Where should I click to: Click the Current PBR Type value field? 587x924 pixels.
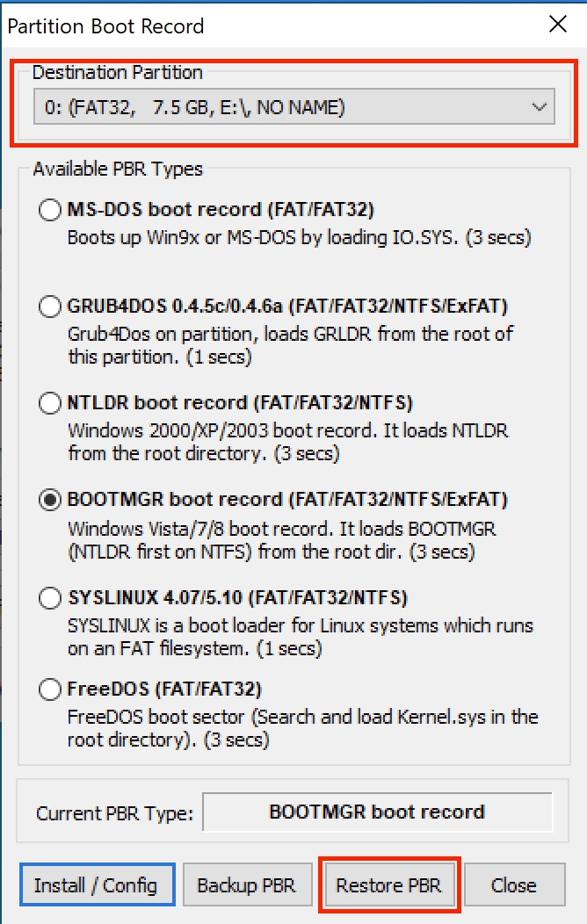[377, 812]
